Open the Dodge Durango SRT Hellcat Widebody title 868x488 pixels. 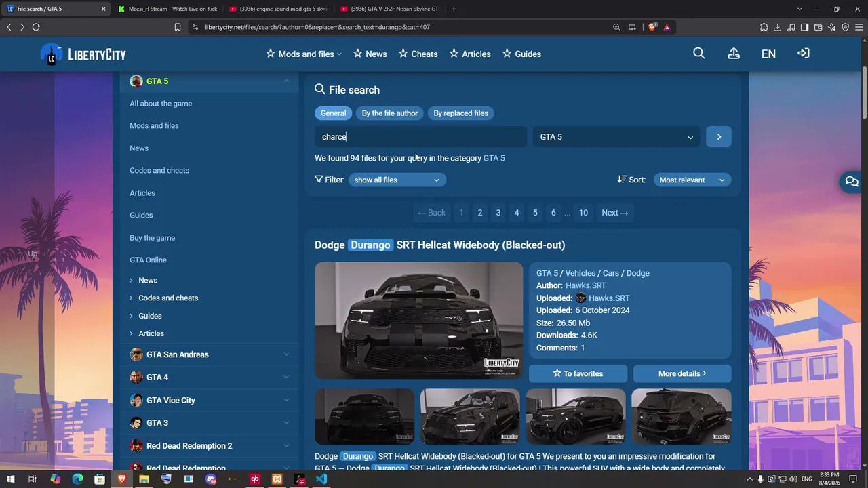click(439, 245)
